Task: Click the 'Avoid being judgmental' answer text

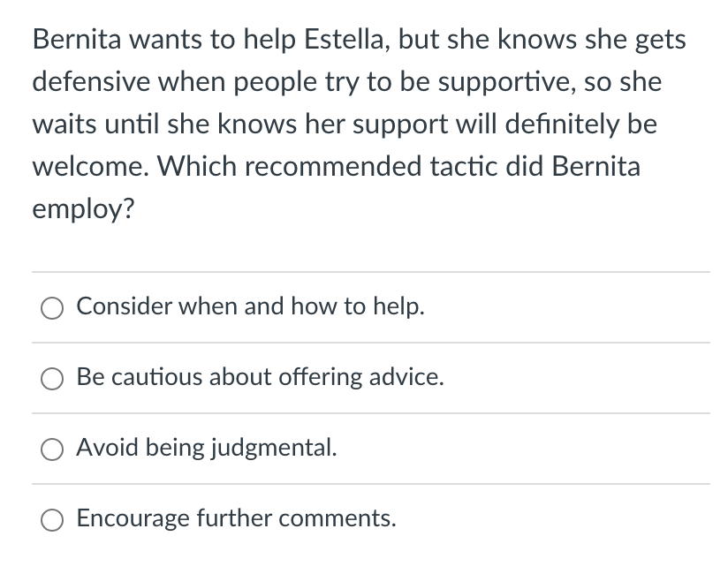Action: (x=207, y=448)
